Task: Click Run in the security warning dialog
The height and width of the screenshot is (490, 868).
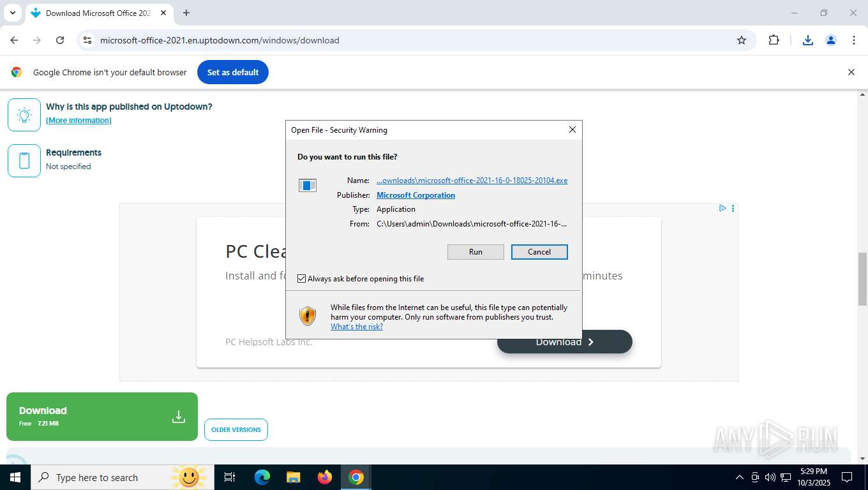Action: tap(475, 252)
